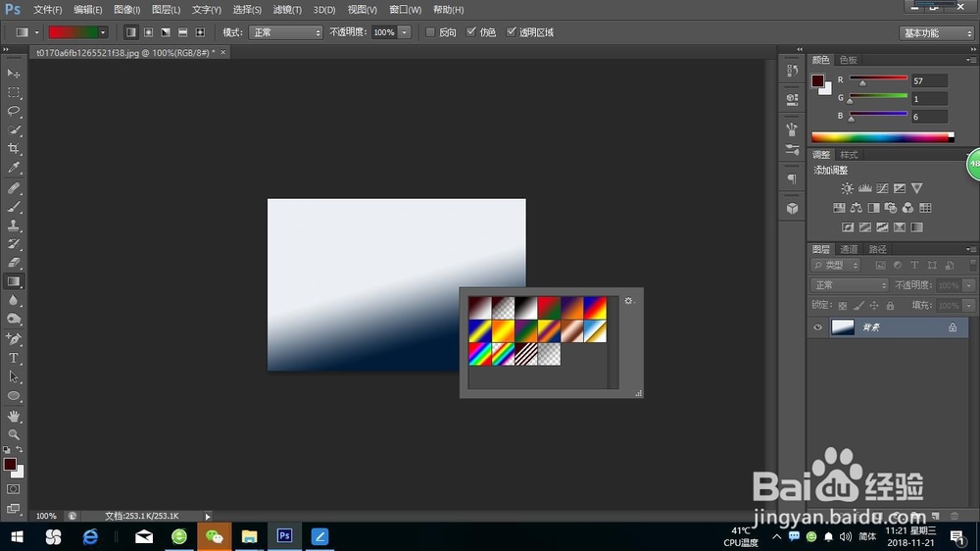Viewport: 980px width, 551px height.
Task: Open the layer filter 类型 dropdown
Action: [836, 265]
